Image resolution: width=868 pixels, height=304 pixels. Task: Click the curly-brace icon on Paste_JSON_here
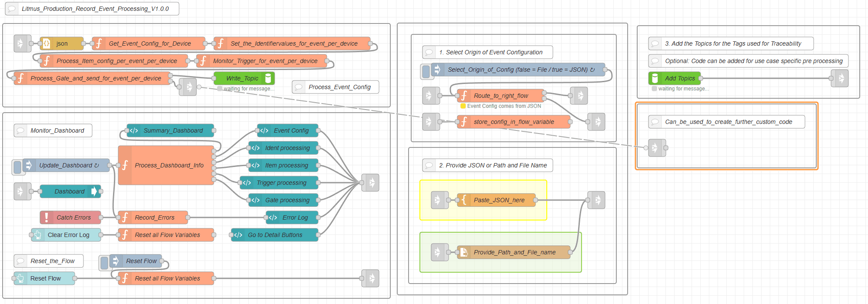[x=464, y=200]
